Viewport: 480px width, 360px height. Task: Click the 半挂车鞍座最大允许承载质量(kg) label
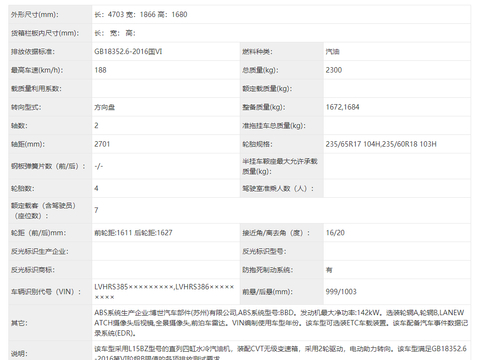[x=280, y=166]
